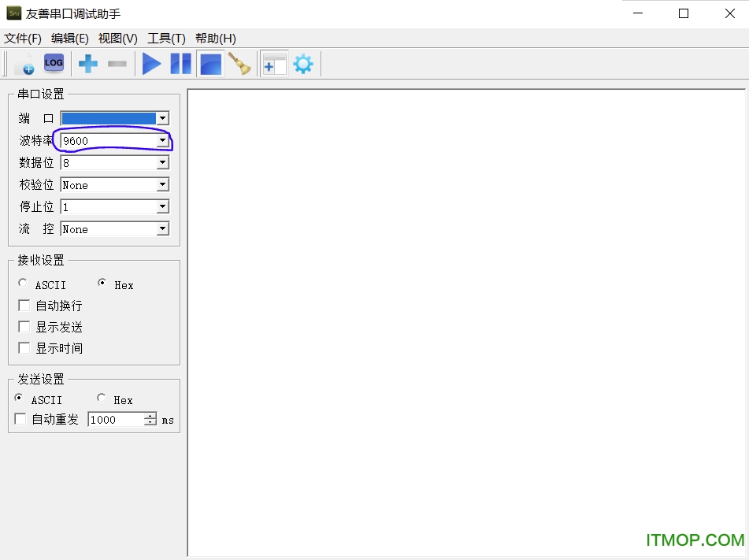Click the resend interval field showing 1000
749x560 pixels.
tap(115, 420)
